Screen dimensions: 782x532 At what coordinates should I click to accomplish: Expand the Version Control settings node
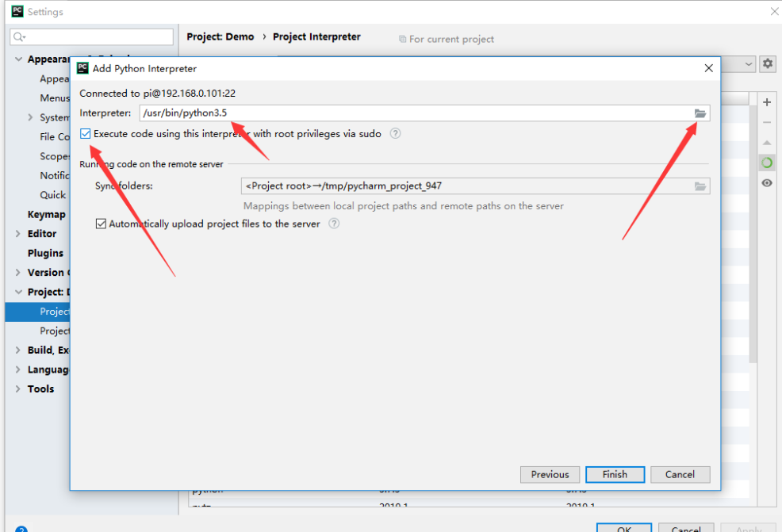pos(18,272)
